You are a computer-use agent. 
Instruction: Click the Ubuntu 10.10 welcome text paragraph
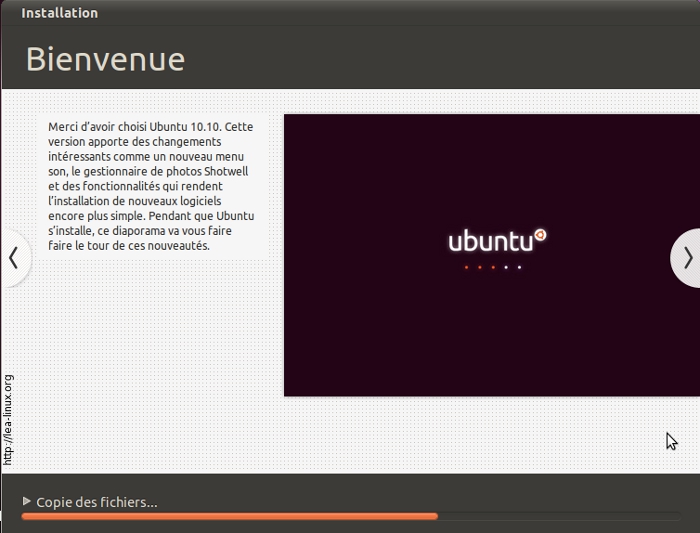[151, 186]
